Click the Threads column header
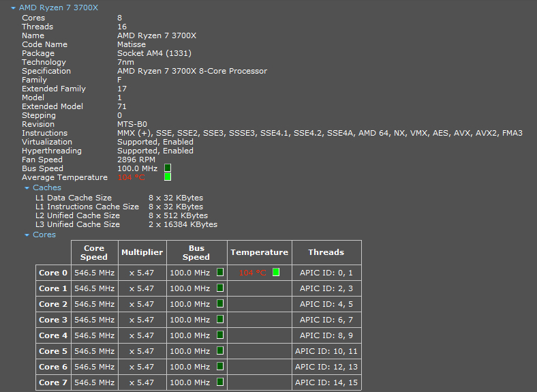Viewport: 537px width, 392px height. point(326,252)
